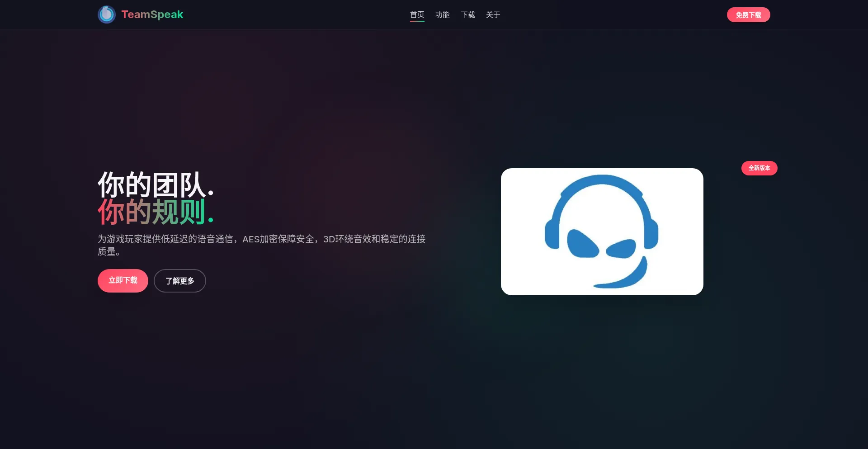868x449 pixels.
Task: Click the TeamSpeak brand name text
Action: 152,14
